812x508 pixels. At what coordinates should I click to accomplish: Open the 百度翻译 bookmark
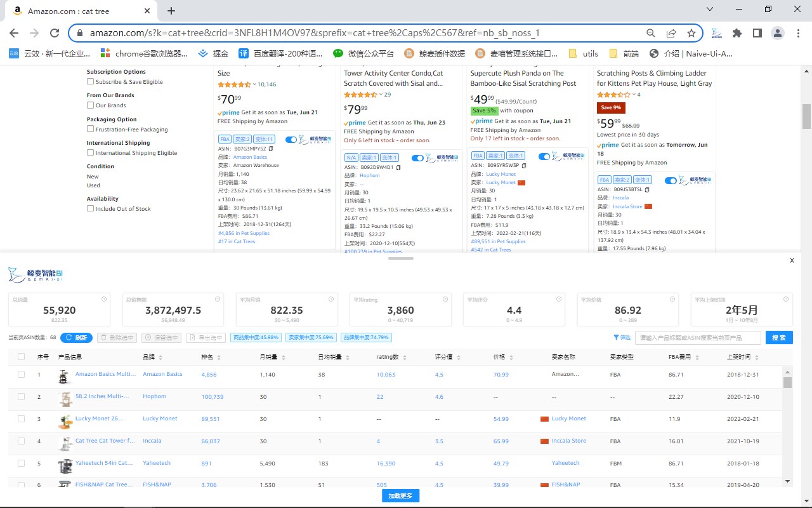pyautogui.click(x=282, y=53)
